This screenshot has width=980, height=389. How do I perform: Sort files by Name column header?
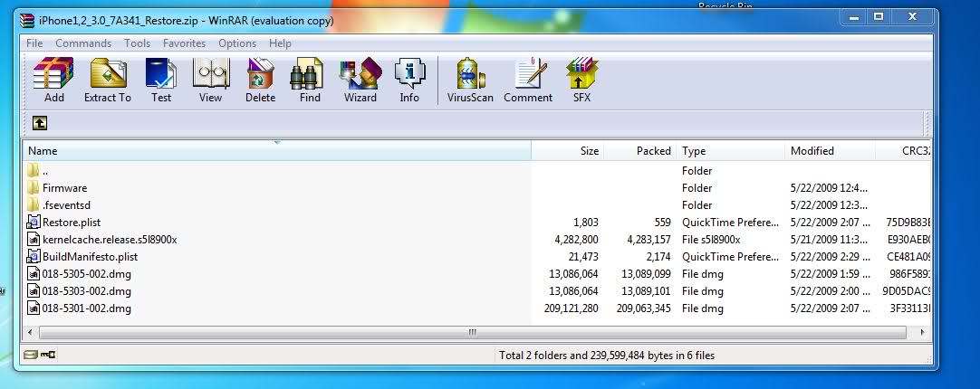tap(277, 150)
